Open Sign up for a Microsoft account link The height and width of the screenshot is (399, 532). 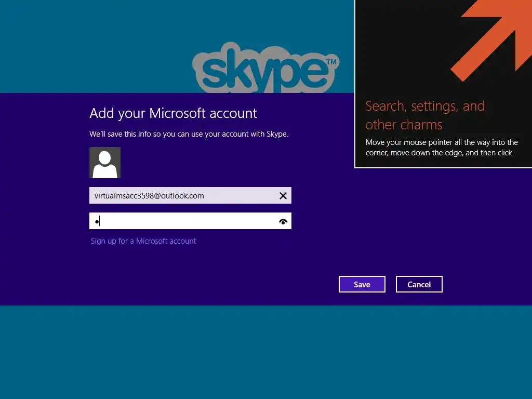[143, 241]
